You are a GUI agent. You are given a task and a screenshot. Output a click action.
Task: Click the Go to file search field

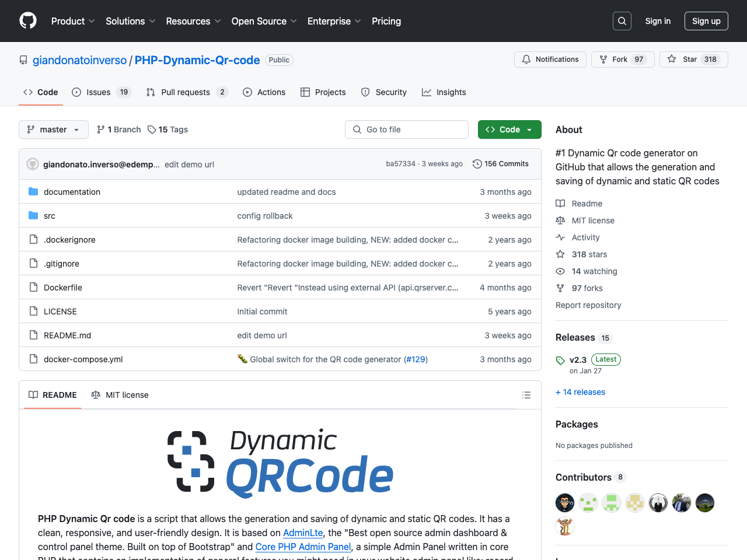point(407,129)
